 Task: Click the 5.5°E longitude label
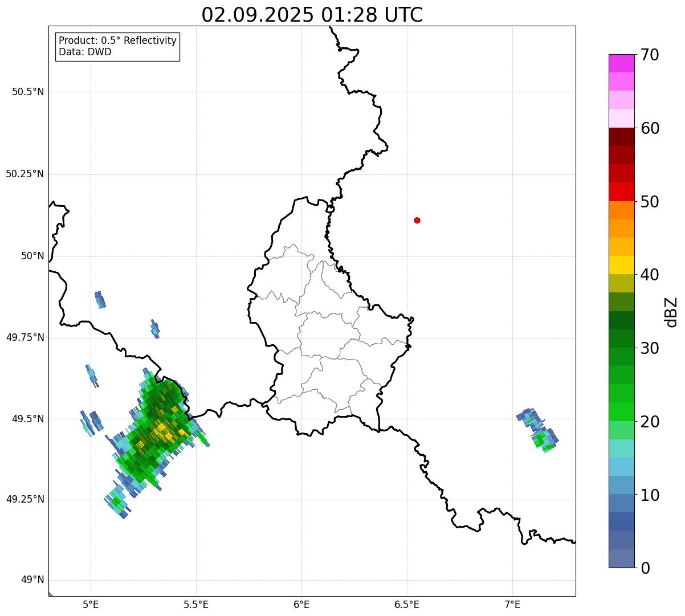point(196,605)
